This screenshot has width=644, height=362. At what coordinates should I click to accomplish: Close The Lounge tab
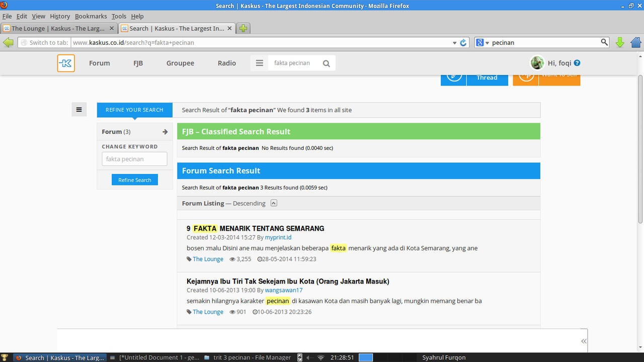pos(112,29)
